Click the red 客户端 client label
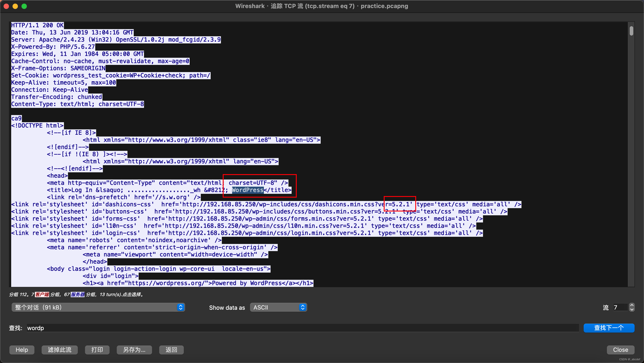The width and height of the screenshot is (644, 363). pos(42,295)
